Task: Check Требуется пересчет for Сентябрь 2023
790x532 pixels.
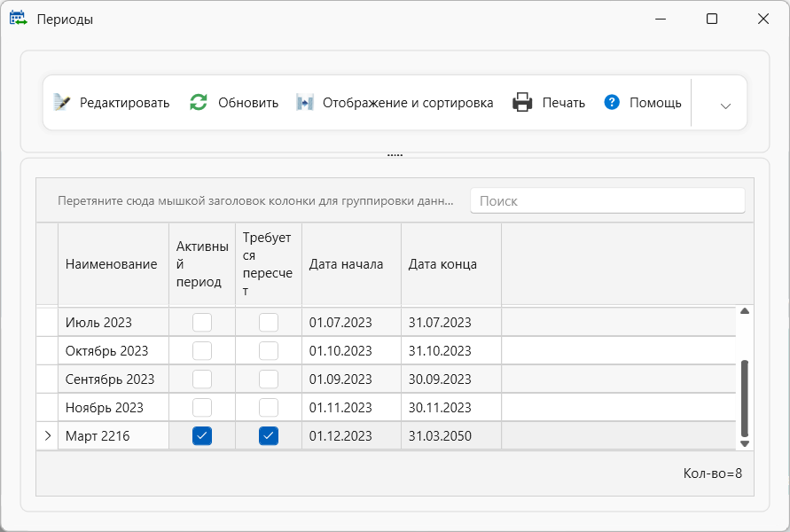Action: [x=269, y=379]
